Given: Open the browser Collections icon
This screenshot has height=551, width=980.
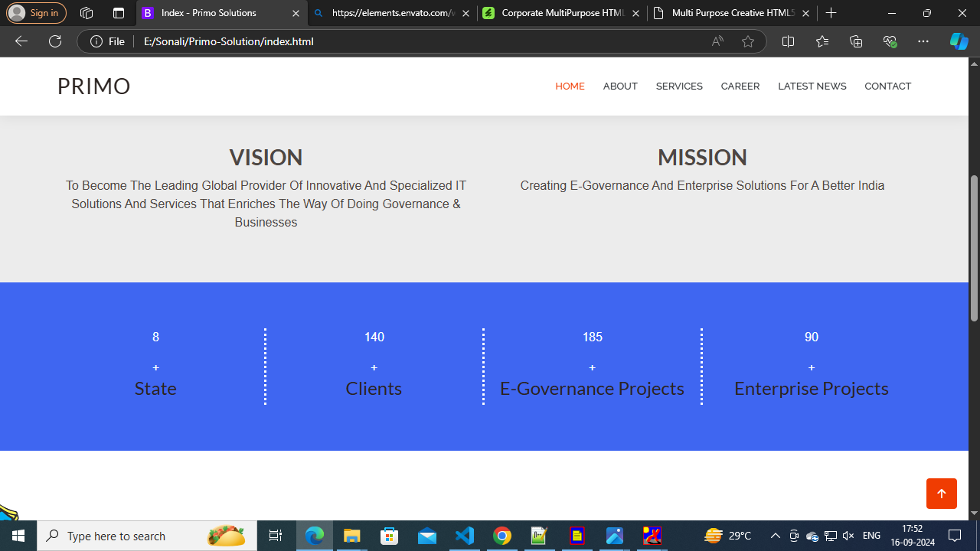Looking at the screenshot, I should 856,41.
